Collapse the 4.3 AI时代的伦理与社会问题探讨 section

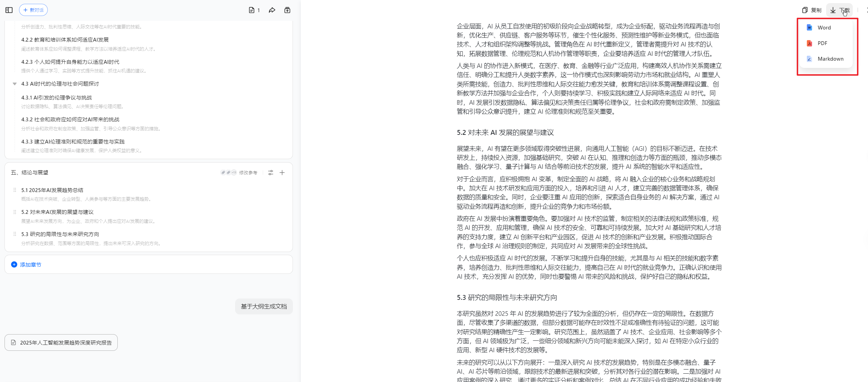pos(15,84)
